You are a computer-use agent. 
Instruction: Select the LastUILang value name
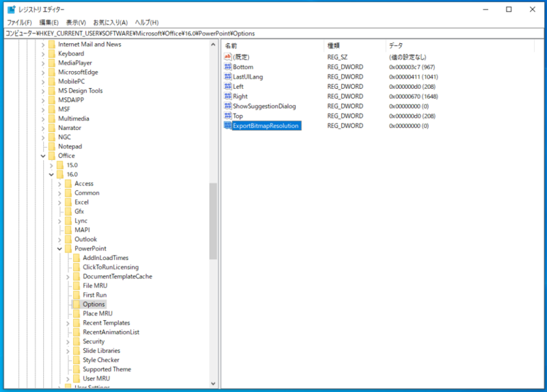[x=248, y=77]
